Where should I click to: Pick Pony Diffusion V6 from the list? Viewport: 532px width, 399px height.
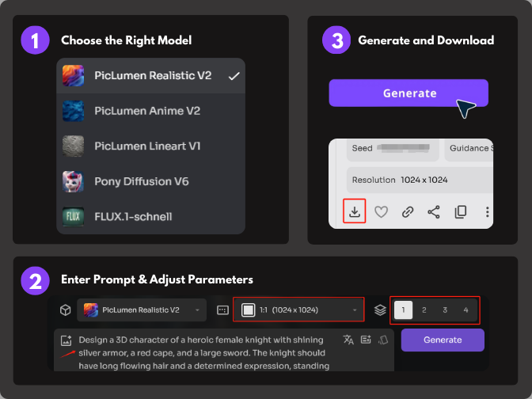[141, 181]
